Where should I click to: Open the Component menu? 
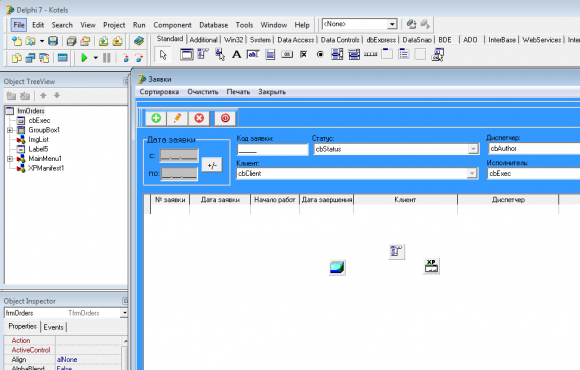[x=172, y=25]
